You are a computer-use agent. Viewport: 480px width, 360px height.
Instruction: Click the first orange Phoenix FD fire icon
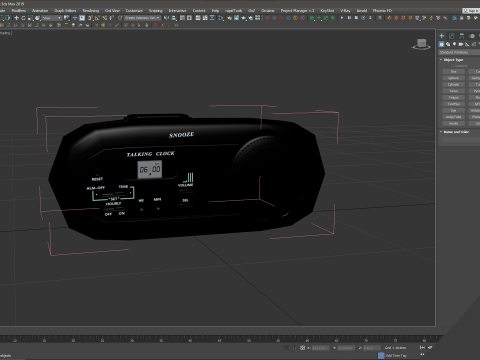(x=389, y=18)
